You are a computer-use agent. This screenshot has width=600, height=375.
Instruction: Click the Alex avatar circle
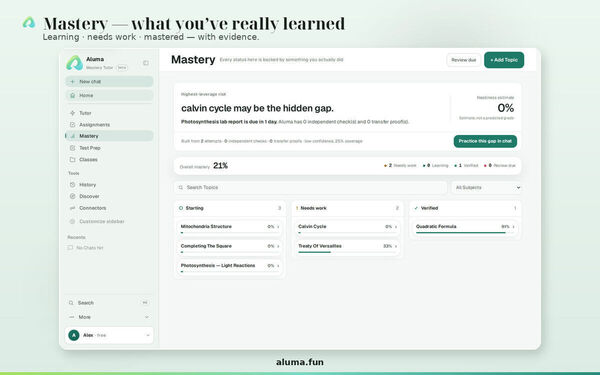(x=73, y=335)
